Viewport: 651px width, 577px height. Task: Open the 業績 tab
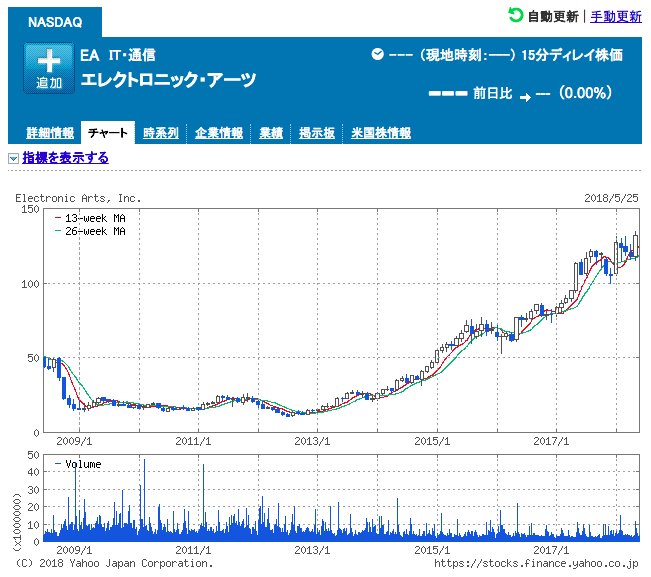point(271,133)
